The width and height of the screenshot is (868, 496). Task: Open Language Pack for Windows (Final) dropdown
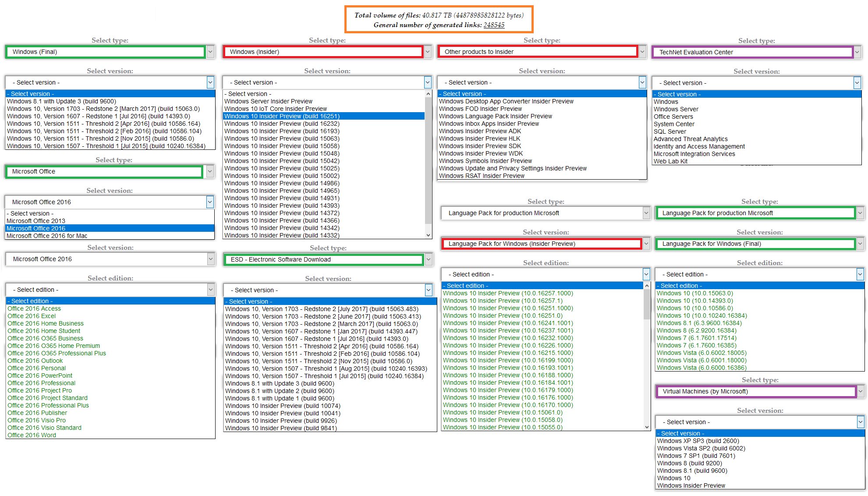tap(760, 244)
